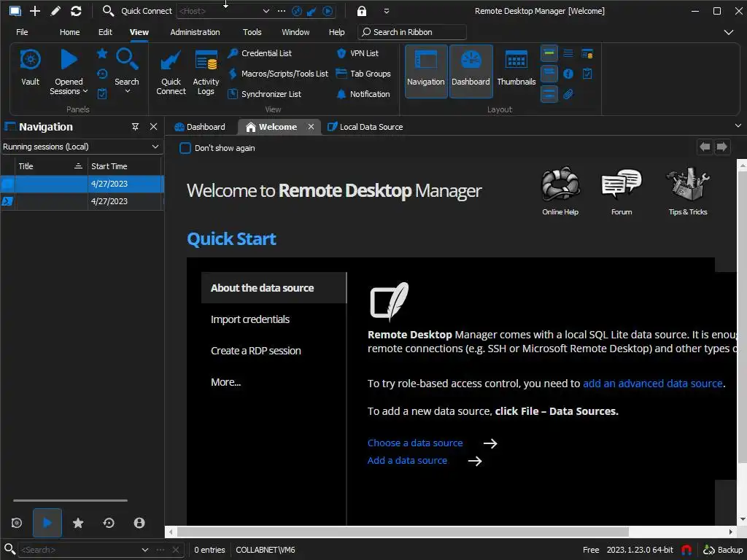
Task: Click the Quick Connect ribbon button
Action: (x=171, y=72)
